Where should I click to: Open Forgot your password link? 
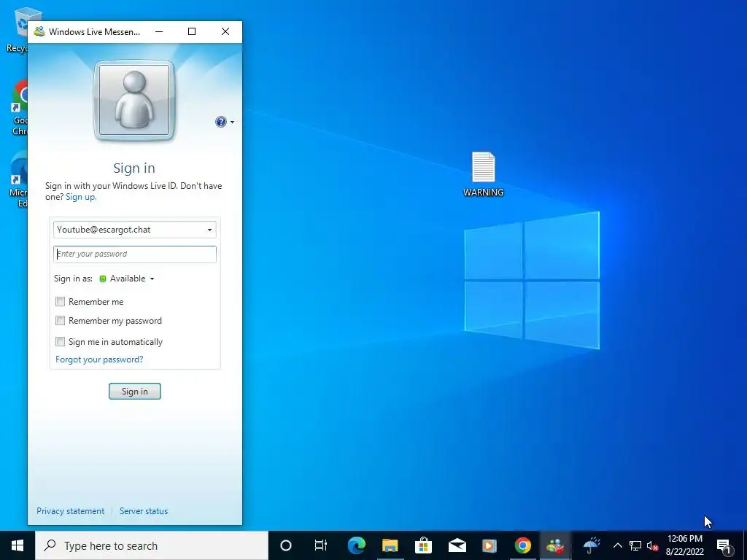pos(99,359)
